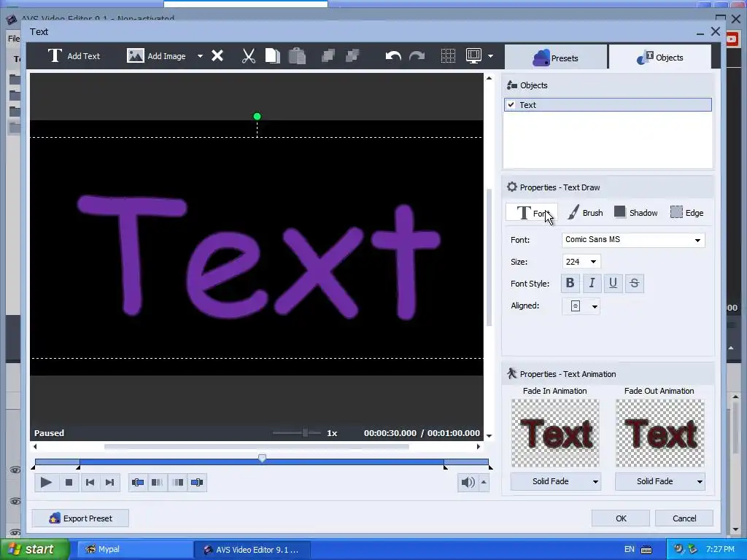This screenshot has width=747, height=560.
Task: Open the preview monitor dropdown arrow
Action: click(490, 56)
